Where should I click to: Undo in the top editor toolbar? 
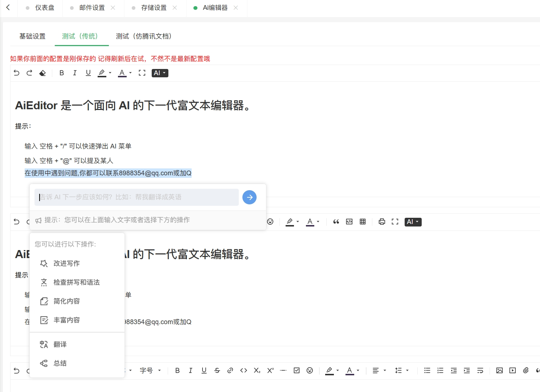pos(17,73)
